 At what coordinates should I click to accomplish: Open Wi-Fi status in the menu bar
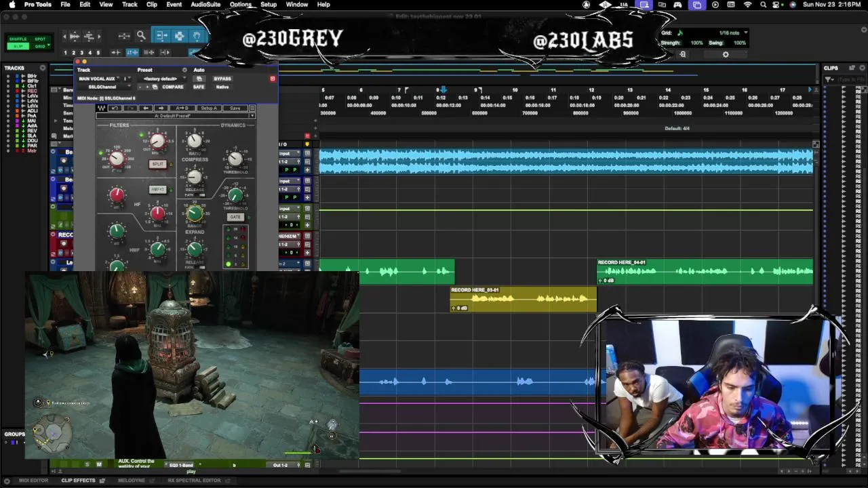tap(748, 5)
